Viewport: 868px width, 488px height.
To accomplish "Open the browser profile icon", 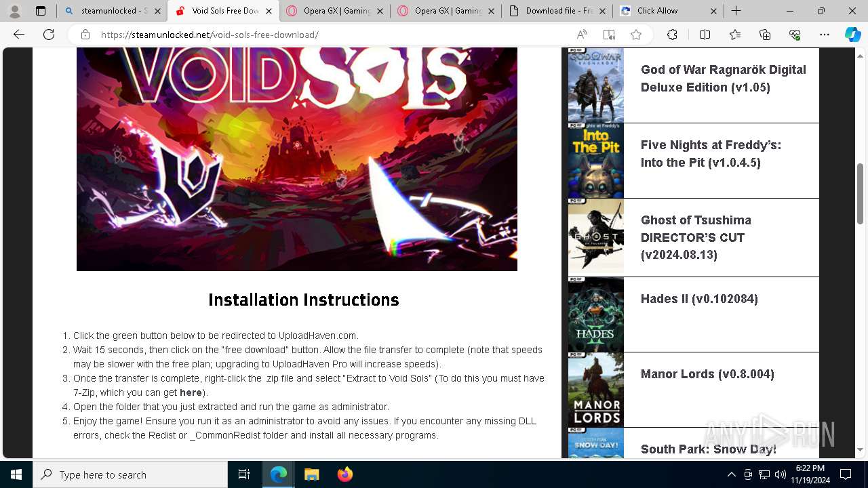I will pyautogui.click(x=14, y=11).
